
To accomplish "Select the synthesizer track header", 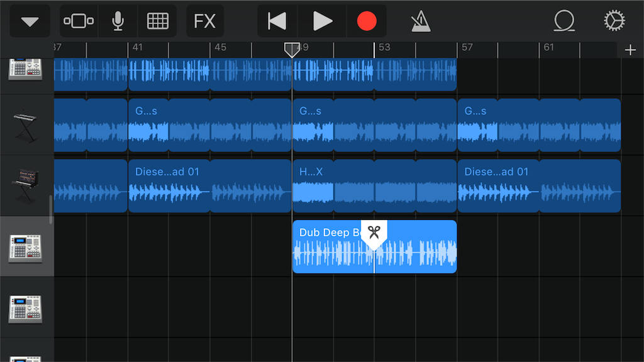I will [x=26, y=186].
